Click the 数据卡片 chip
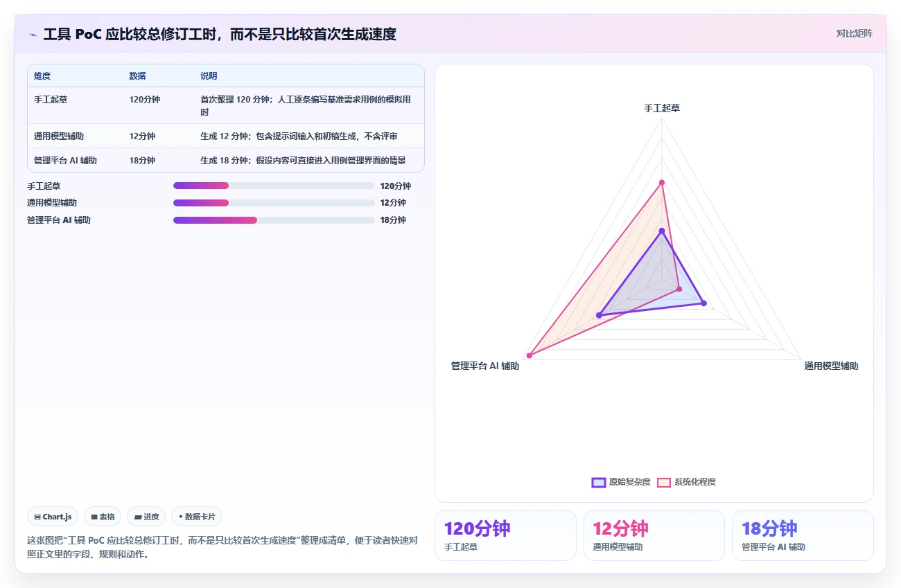Image resolution: width=901 pixels, height=588 pixels. click(197, 517)
